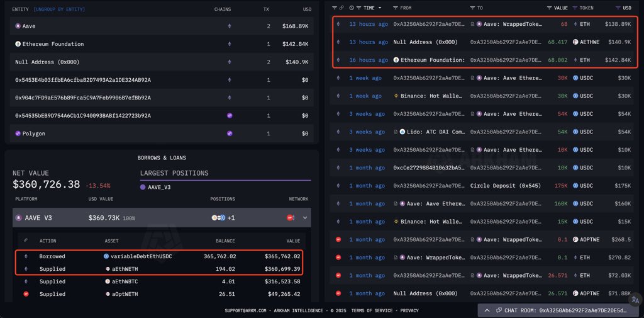Click the Aave logo icon in entity list

click(x=18, y=26)
